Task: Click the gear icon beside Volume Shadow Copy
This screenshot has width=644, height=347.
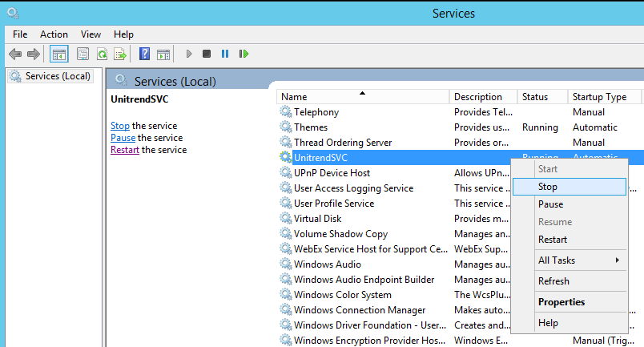Action: click(x=286, y=233)
